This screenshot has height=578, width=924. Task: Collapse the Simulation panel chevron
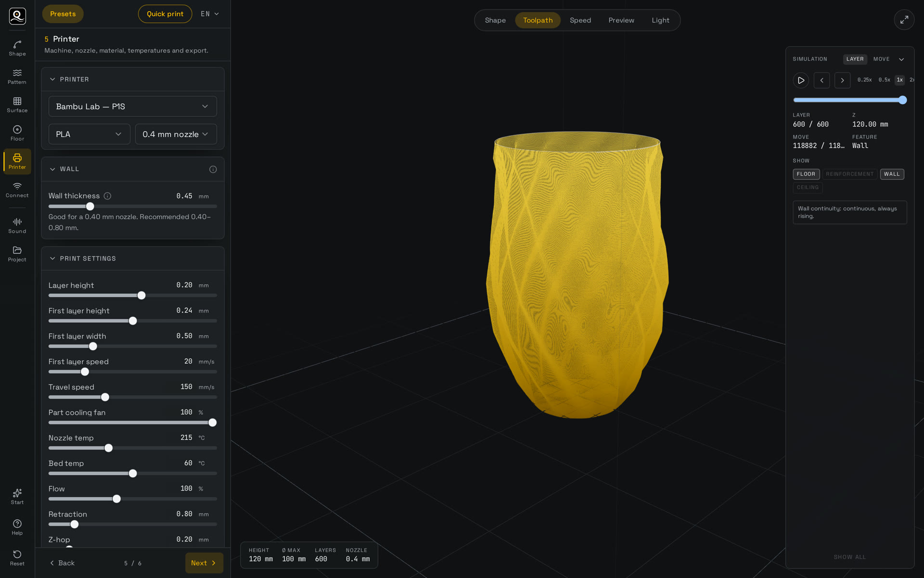(x=901, y=59)
